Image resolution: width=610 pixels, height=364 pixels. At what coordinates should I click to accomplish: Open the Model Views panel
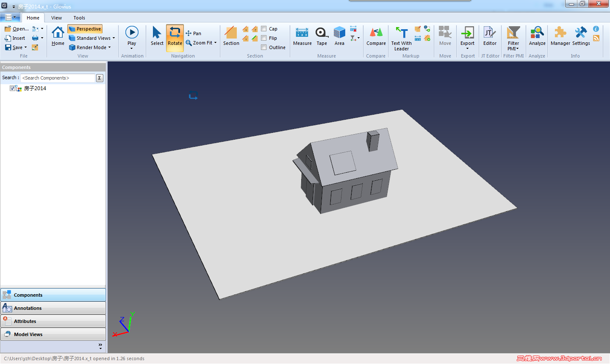pos(53,334)
